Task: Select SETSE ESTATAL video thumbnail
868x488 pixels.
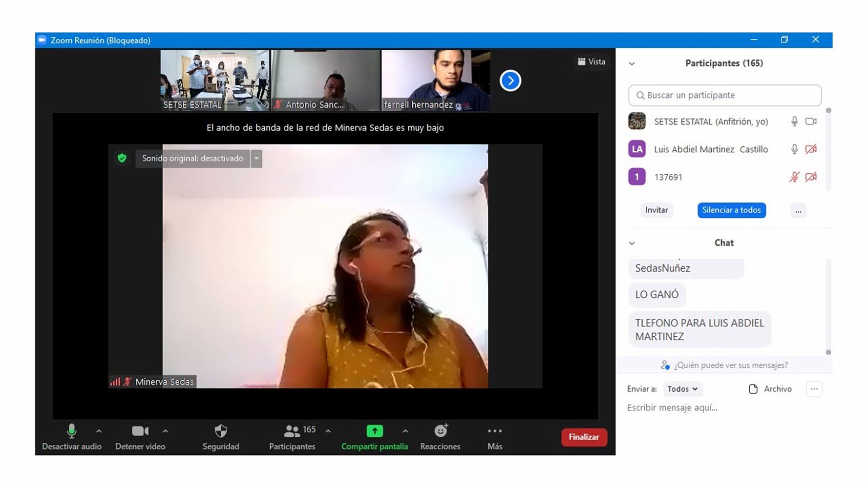Action: [x=215, y=81]
